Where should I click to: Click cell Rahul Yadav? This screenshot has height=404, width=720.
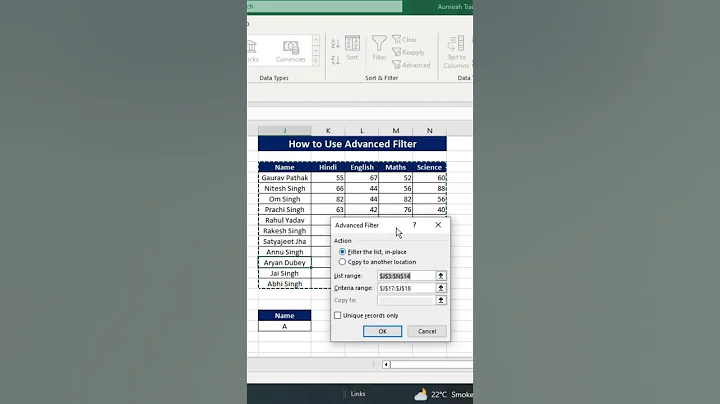point(285,220)
